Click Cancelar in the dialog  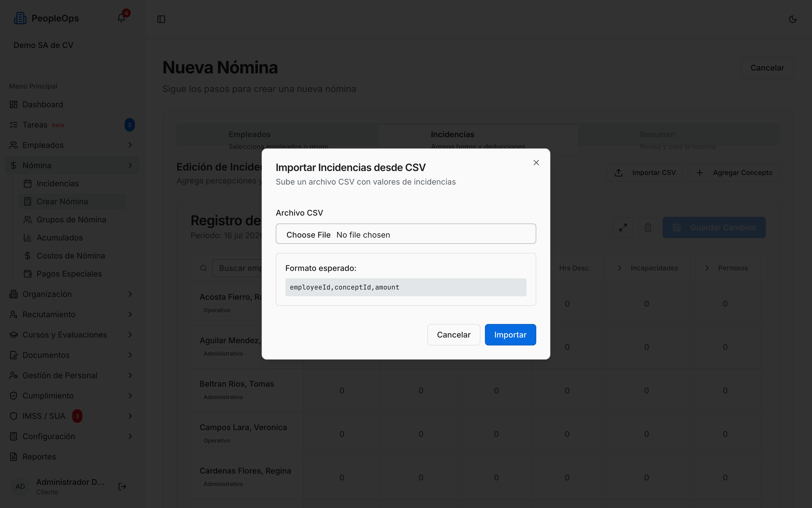point(454,335)
